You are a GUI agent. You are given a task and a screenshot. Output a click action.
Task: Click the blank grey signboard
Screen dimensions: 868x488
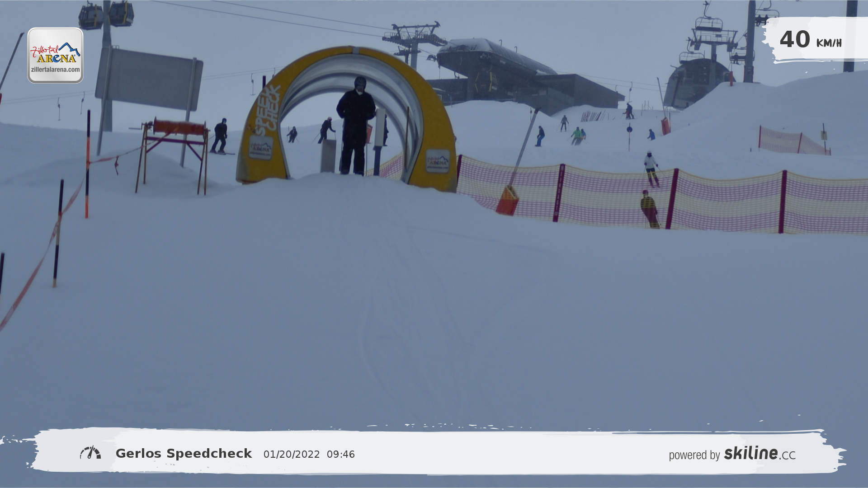point(149,79)
